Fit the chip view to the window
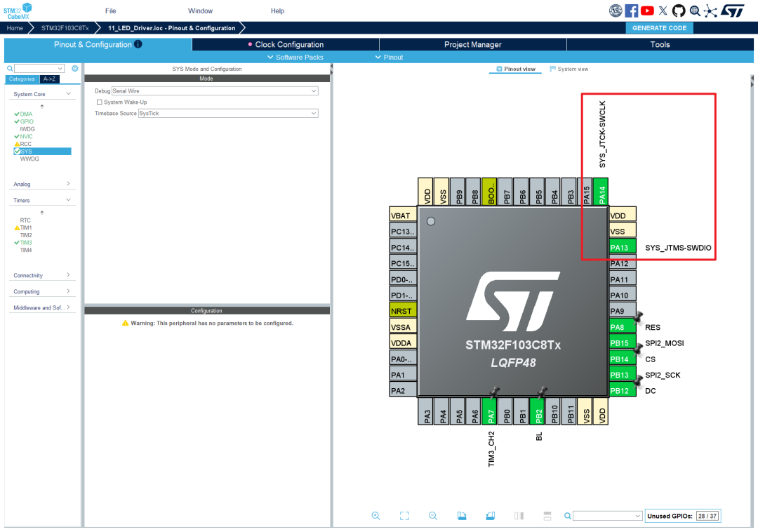 [x=404, y=516]
